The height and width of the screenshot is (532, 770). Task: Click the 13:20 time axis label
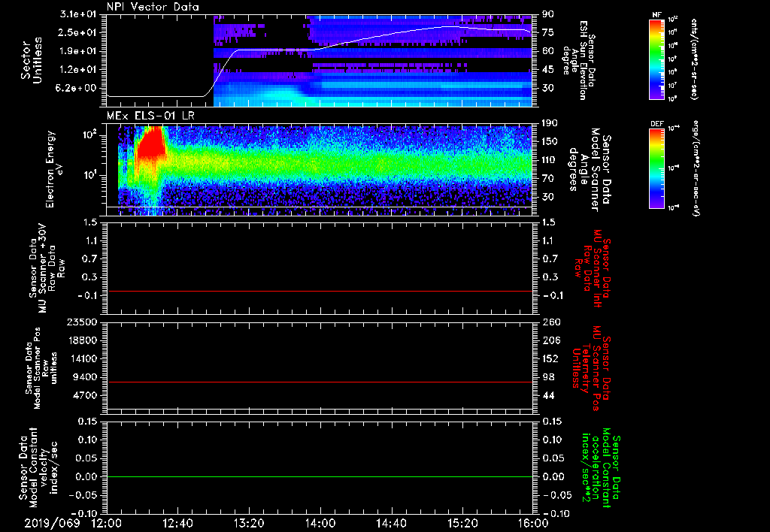click(249, 523)
